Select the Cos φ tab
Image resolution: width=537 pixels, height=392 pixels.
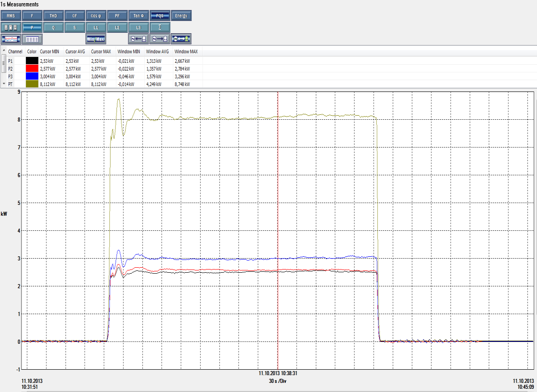click(x=96, y=16)
